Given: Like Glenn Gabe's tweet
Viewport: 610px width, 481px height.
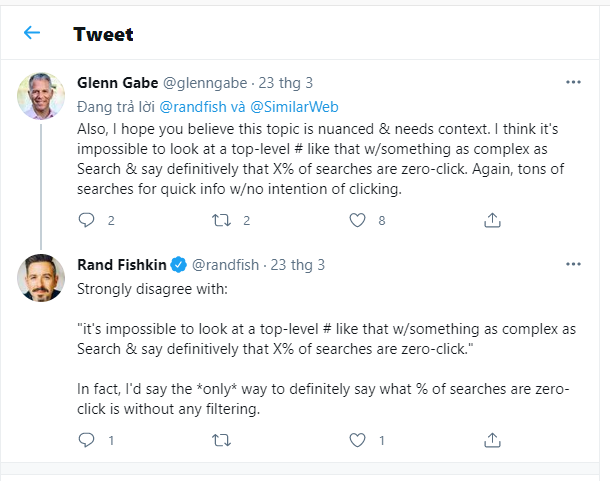Looking at the screenshot, I should click(357, 220).
